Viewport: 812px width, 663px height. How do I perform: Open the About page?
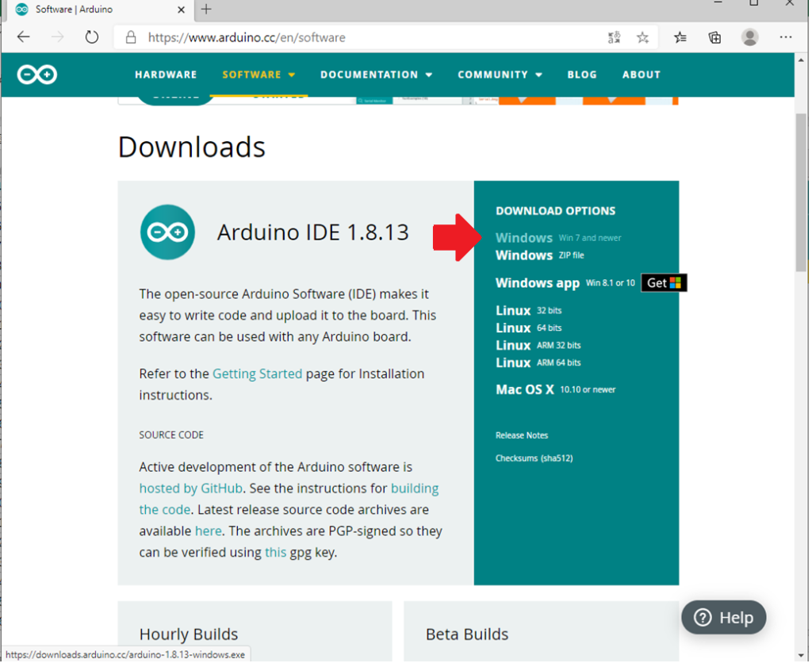tap(641, 75)
